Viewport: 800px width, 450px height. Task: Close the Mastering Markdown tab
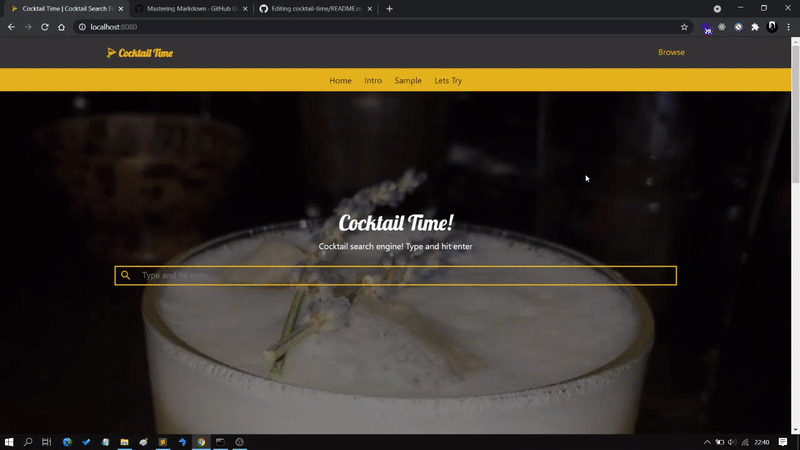click(x=245, y=9)
